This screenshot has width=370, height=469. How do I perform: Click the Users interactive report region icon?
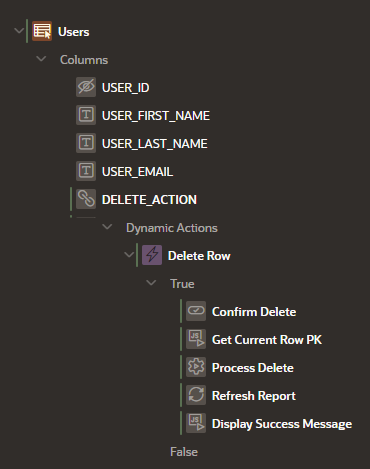point(42,31)
